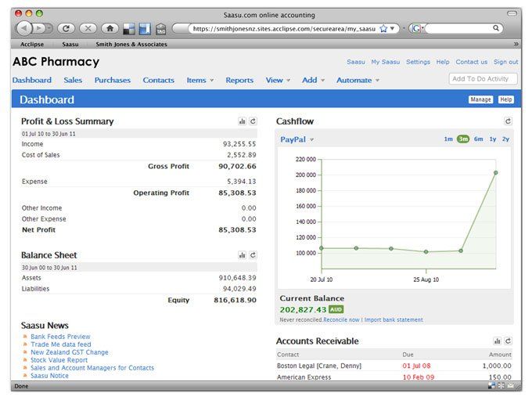Open chart view for Profit & Loss Summary

tap(242, 121)
